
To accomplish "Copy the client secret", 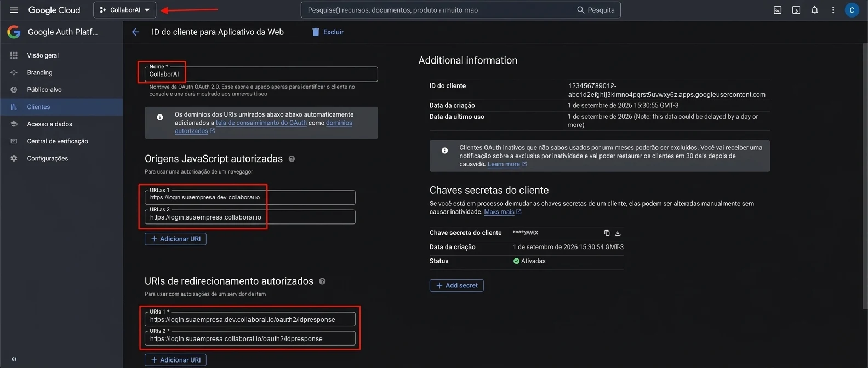I will [x=607, y=233].
